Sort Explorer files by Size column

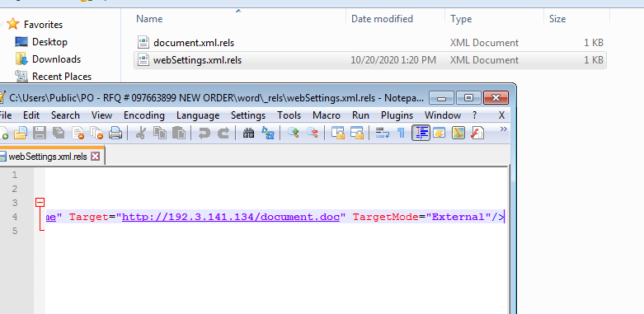click(557, 19)
